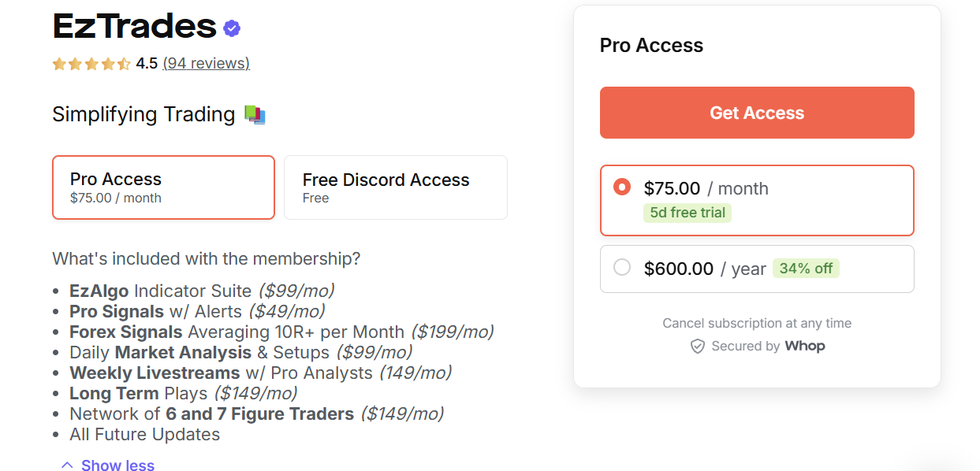Image resolution: width=980 pixels, height=471 pixels.
Task: Select the half-filled fifth star
Action: (122, 64)
